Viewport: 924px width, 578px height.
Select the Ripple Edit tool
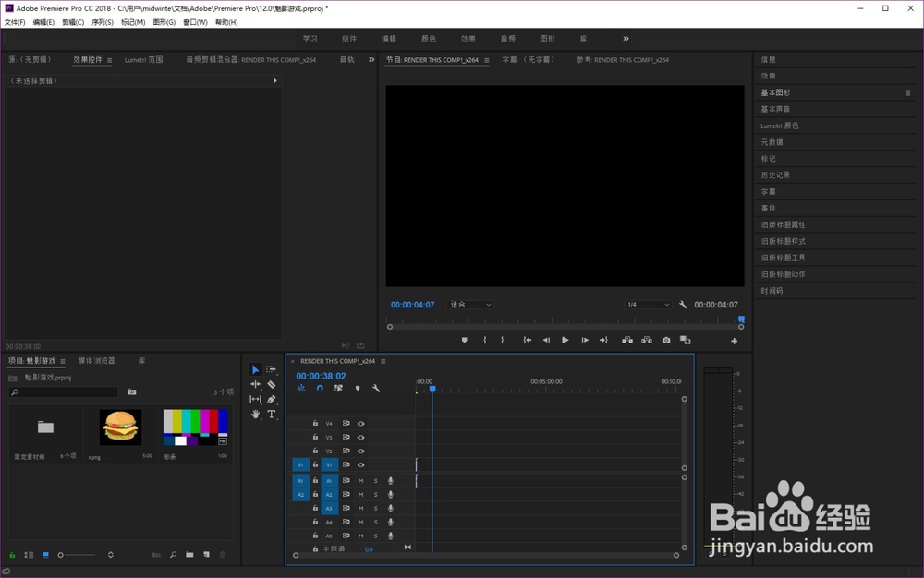(255, 384)
